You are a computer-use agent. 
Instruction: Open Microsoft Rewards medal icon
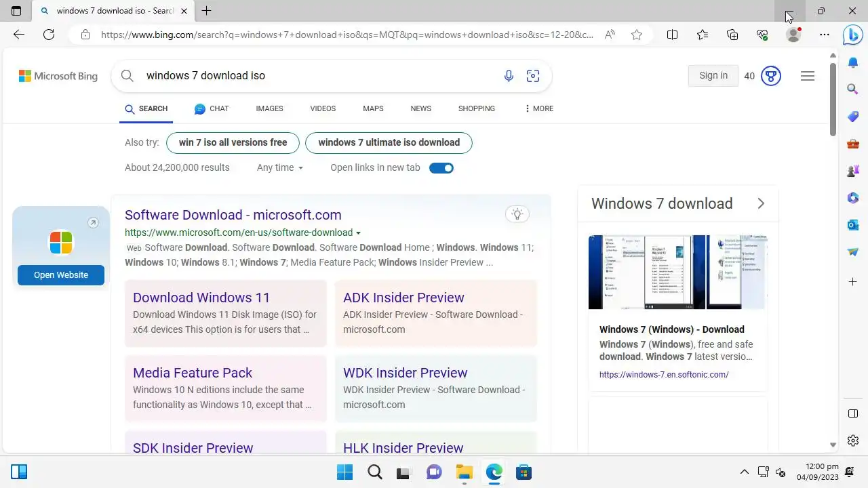point(770,76)
